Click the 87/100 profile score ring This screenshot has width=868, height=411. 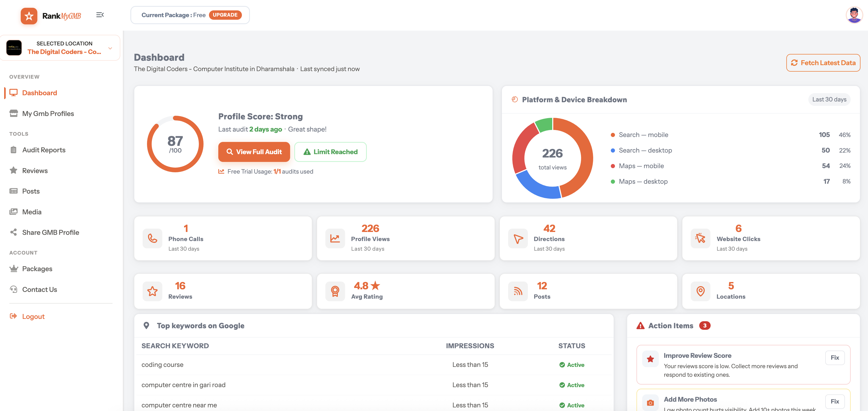coord(175,144)
